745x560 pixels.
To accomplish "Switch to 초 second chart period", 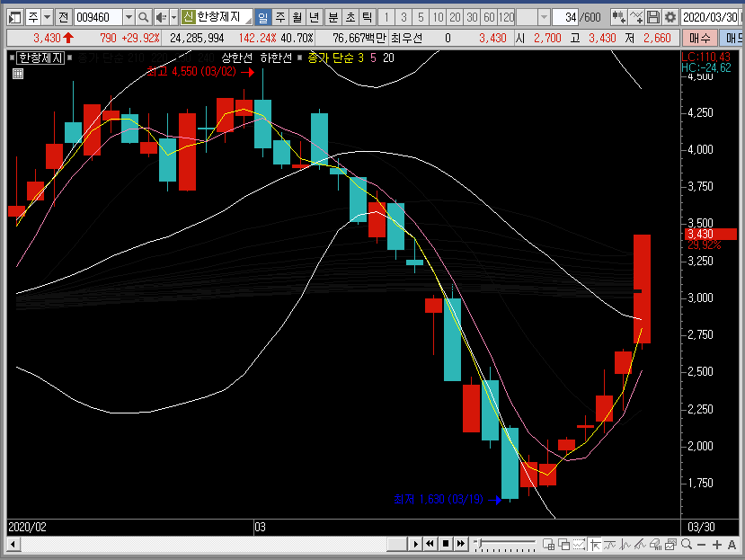I will point(350,18).
